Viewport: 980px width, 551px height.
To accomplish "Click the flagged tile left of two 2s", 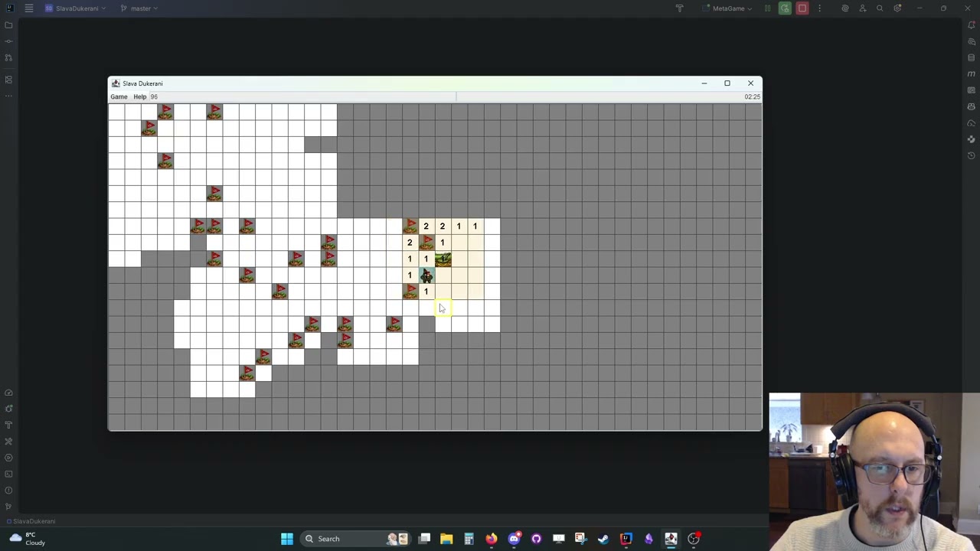I will (x=410, y=227).
